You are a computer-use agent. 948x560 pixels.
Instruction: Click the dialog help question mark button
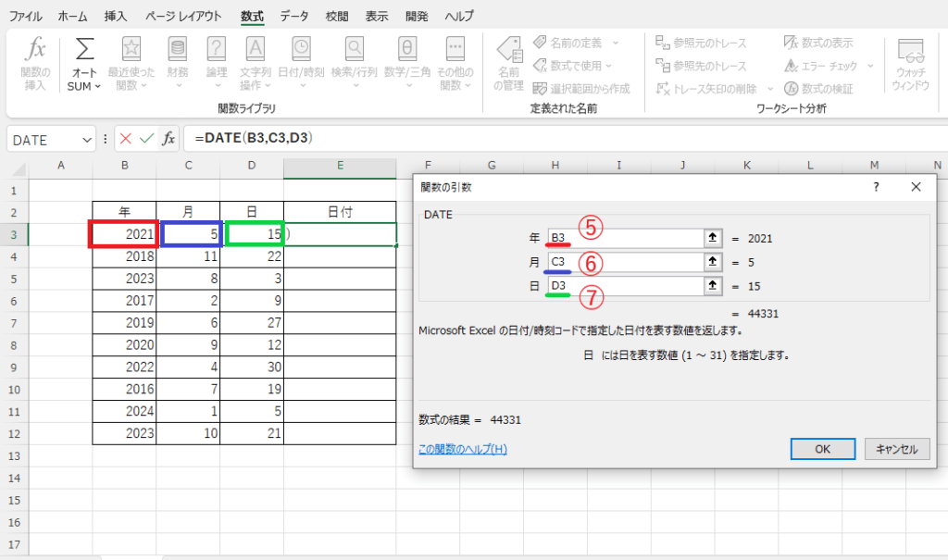click(876, 187)
